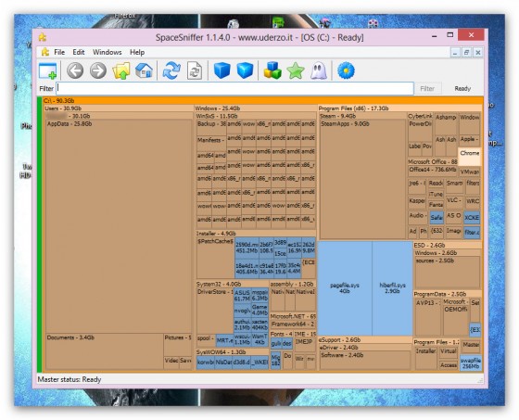Open the Edit menu
This screenshot has width=519, height=420.
[x=79, y=52]
